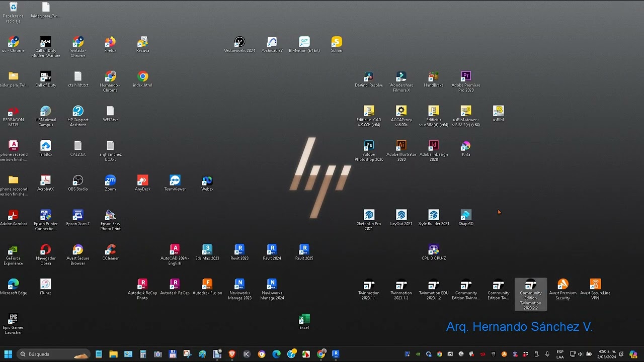Screen dimensions: 644x362
Task: Select the index.html file
Action: coord(142,79)
